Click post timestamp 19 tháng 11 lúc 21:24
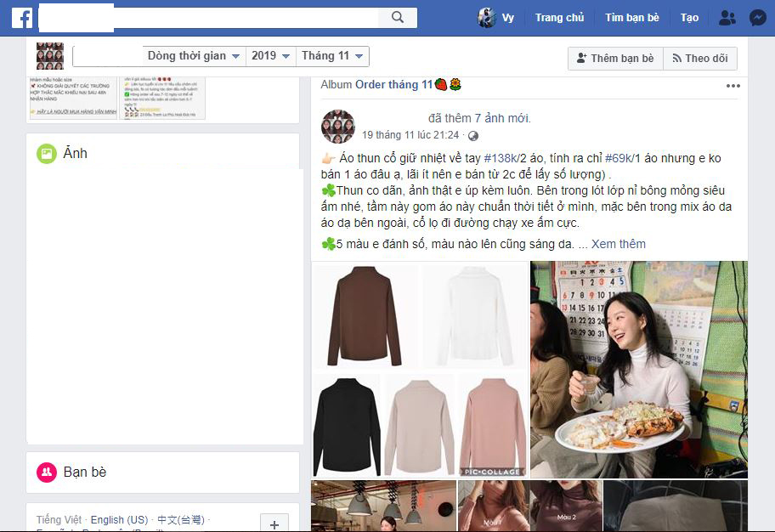 coord(410,135)
